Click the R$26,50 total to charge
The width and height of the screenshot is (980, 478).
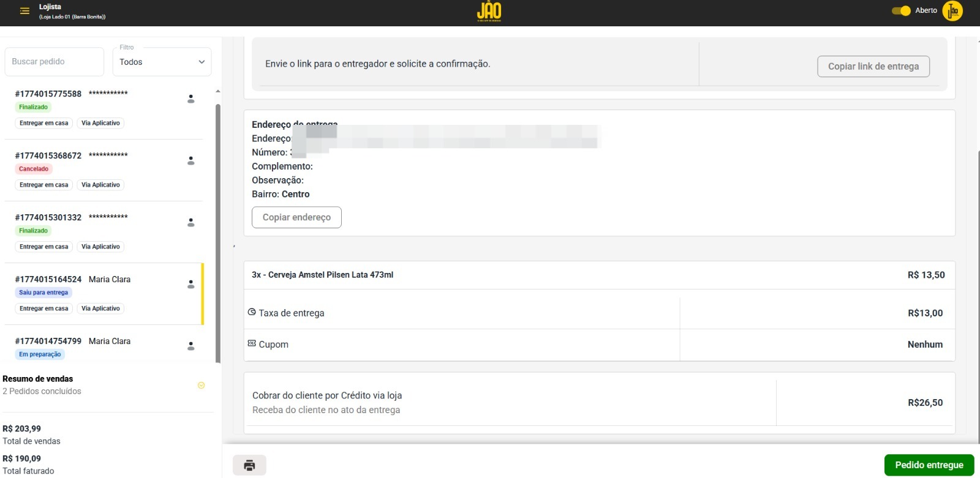[x=925, y=403]
